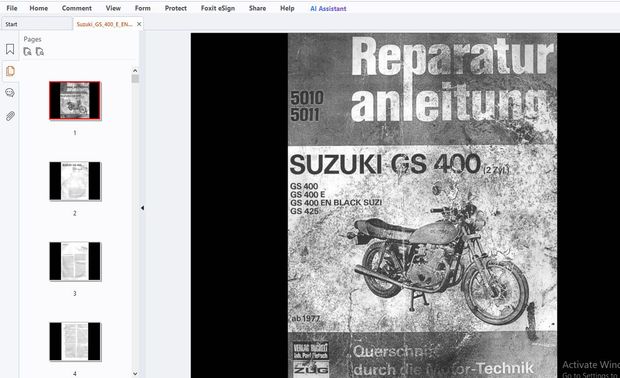Select page 3 thumbnail
Image resolution: width=620 pixels, height=378 pixels.
tap(75, 261)
